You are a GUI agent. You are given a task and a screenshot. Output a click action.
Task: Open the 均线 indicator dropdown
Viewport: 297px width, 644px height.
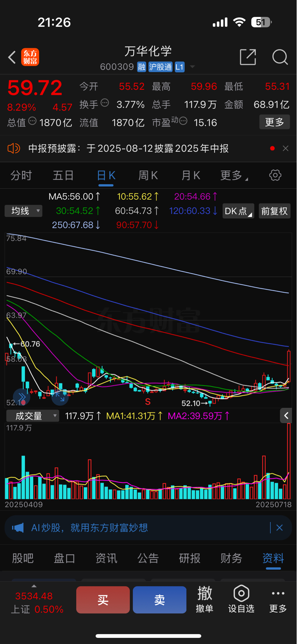[x=24, y=211]
